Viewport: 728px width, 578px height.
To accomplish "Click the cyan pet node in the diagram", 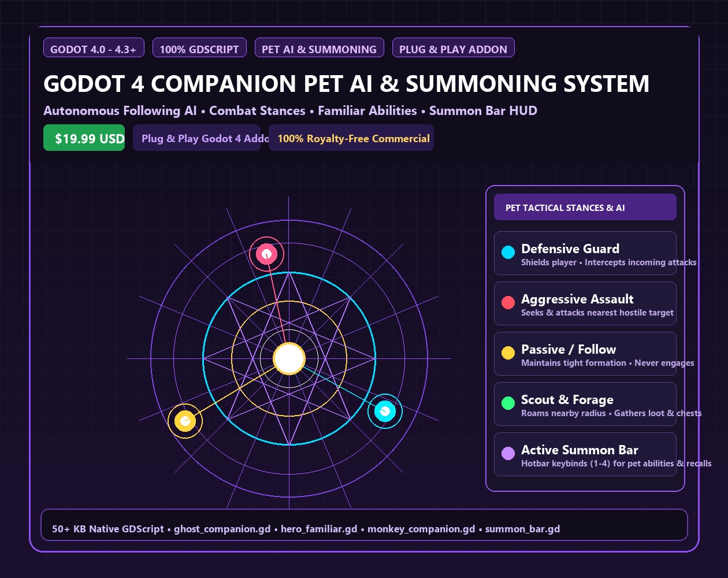I will 385,411.
